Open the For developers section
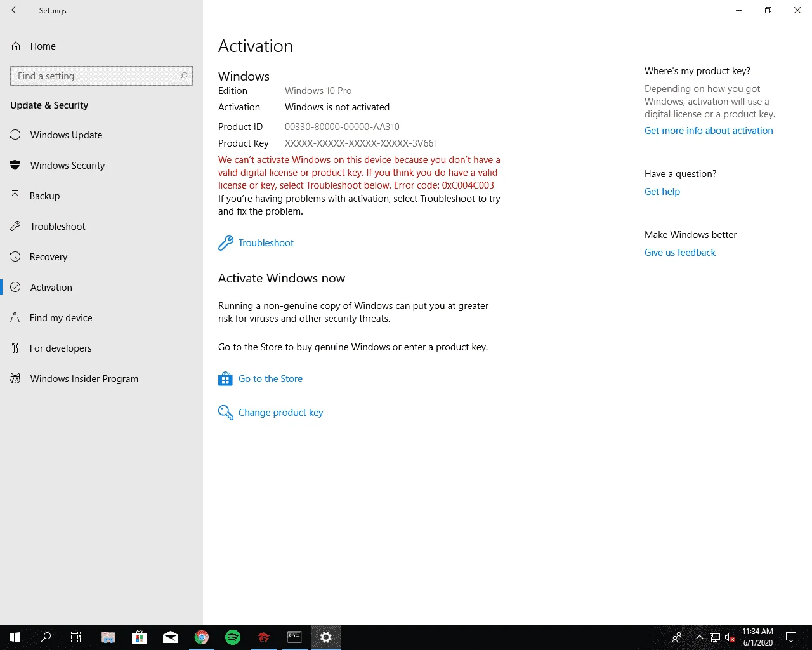The height and width of the screenshot is (650, 812). point(101,348)
